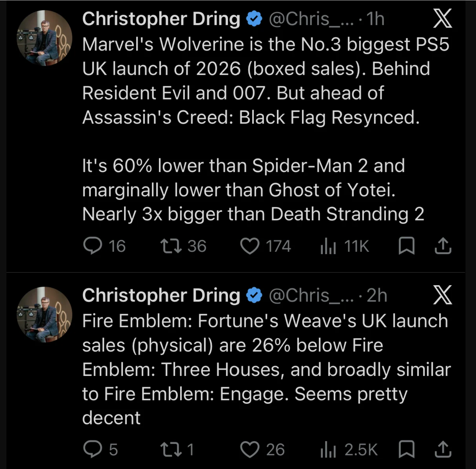Click the X logo on the first tweet
This screenshot has width=476, height=469.
pos(443,19)
